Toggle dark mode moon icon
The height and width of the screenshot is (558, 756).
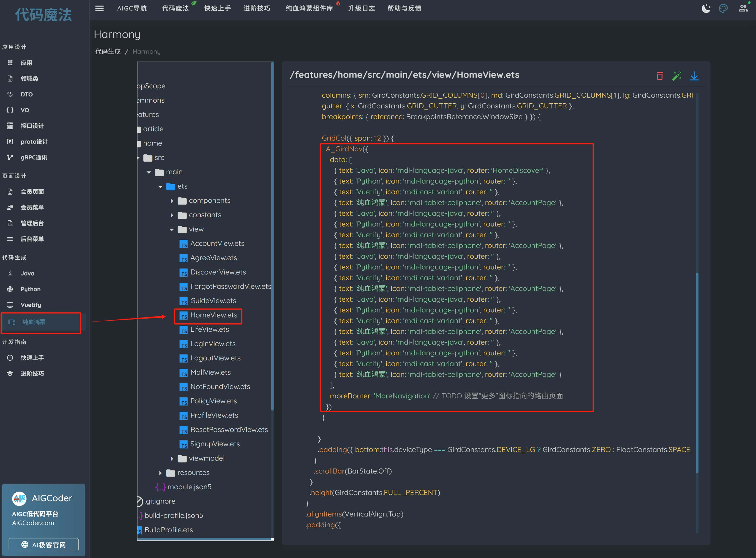pyautogui.click(x=706, y=8)
